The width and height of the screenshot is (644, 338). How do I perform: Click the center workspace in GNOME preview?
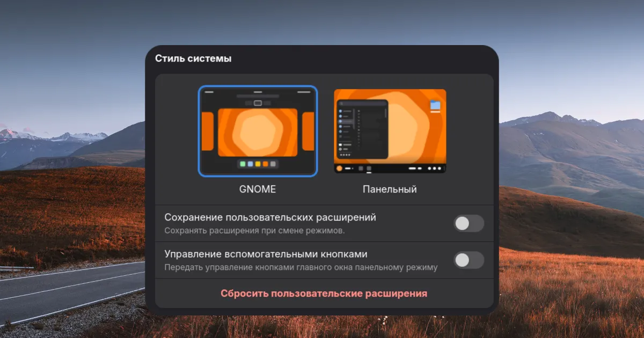click(x=258, y=132)
